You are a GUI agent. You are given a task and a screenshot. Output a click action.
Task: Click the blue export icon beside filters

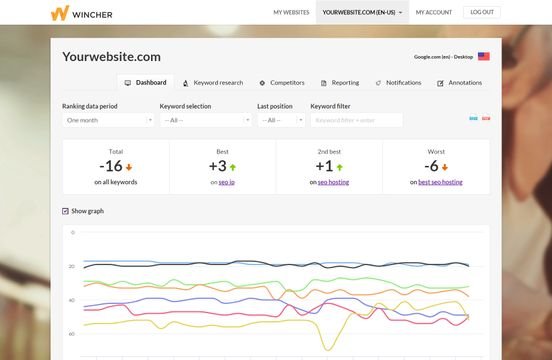[x=473, y=118]
